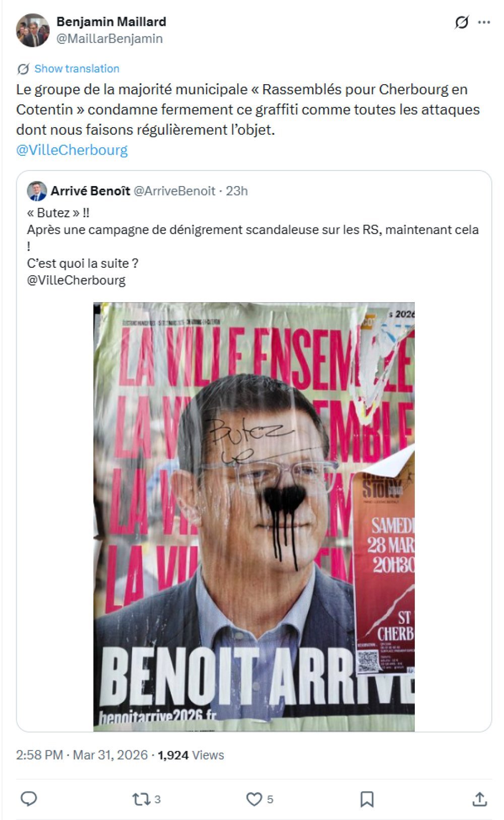Image resolution: width=504 pixels, height=820 pixels.
Task: Click the 1,924 Views count
Action: click(x=191, y=755)
